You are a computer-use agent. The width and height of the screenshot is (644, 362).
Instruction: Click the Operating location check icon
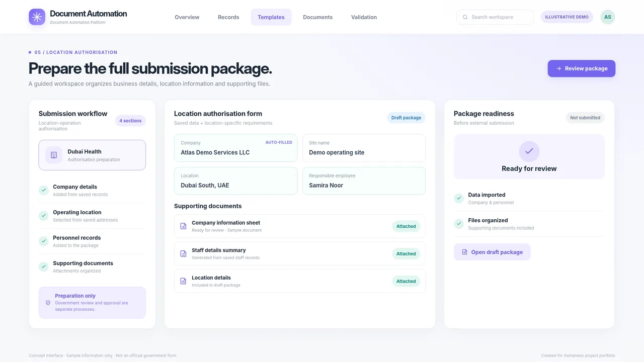point(44,216)
